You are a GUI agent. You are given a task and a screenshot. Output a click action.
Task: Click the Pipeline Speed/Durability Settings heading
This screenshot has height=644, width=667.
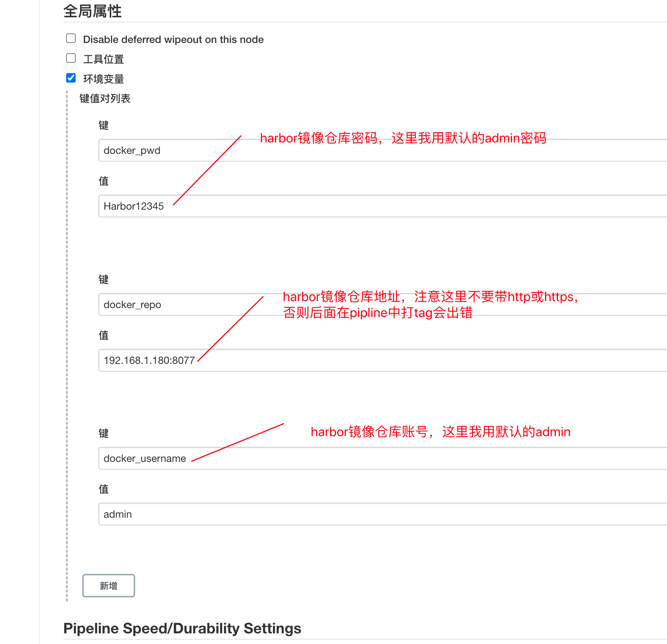pos(182,628)
